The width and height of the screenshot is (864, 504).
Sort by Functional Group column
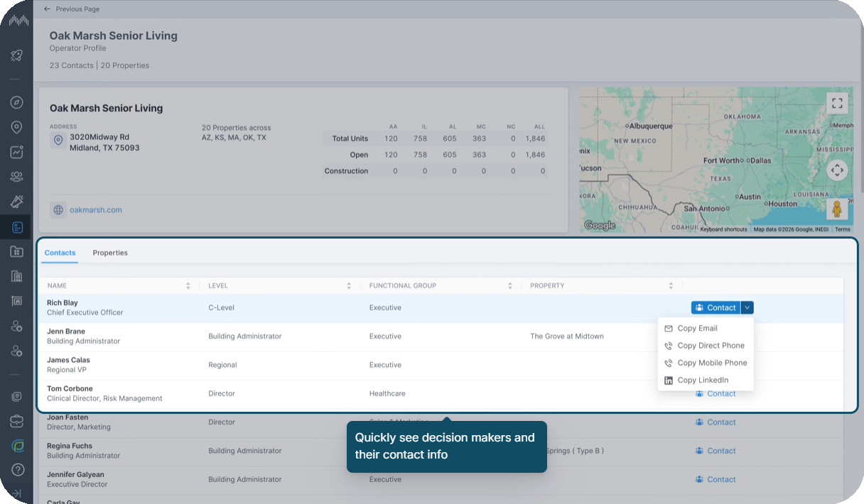point(509,285)
